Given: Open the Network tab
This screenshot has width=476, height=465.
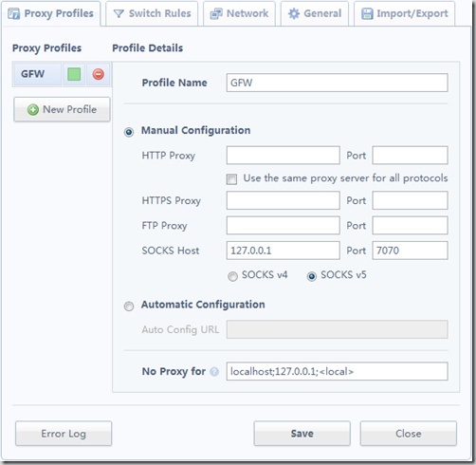Looking at the screenshot, I should [239, 13].
